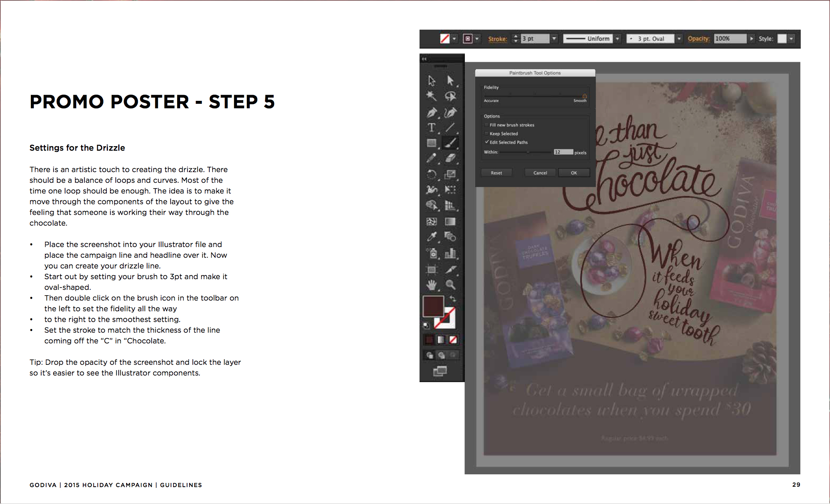Select the Paintbrush tool in toolbar

tap(450, 143)
